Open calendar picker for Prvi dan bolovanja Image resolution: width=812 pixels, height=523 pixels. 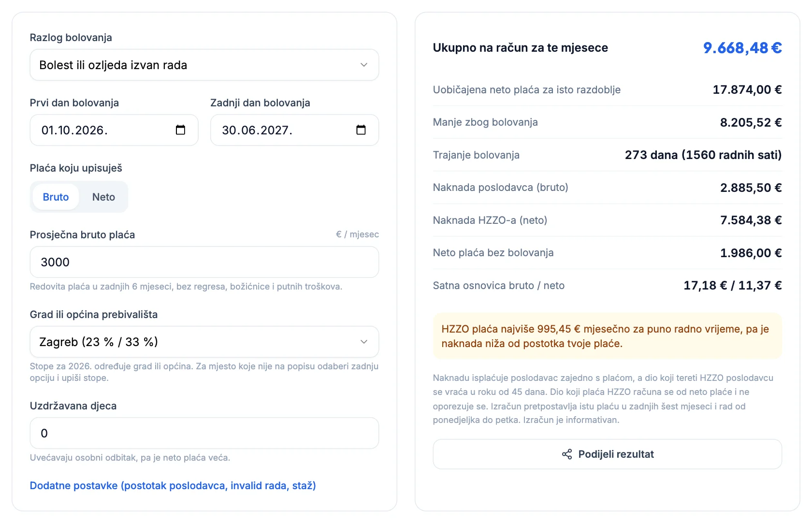180,130
